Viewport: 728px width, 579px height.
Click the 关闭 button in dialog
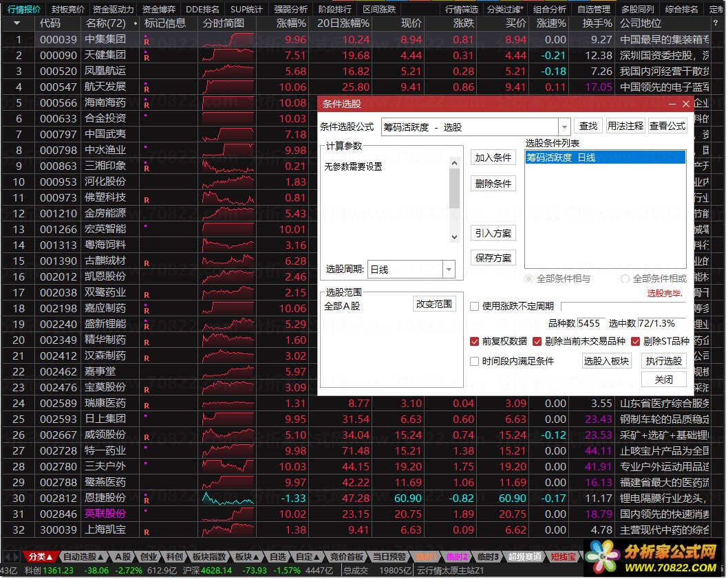[664, 380]
